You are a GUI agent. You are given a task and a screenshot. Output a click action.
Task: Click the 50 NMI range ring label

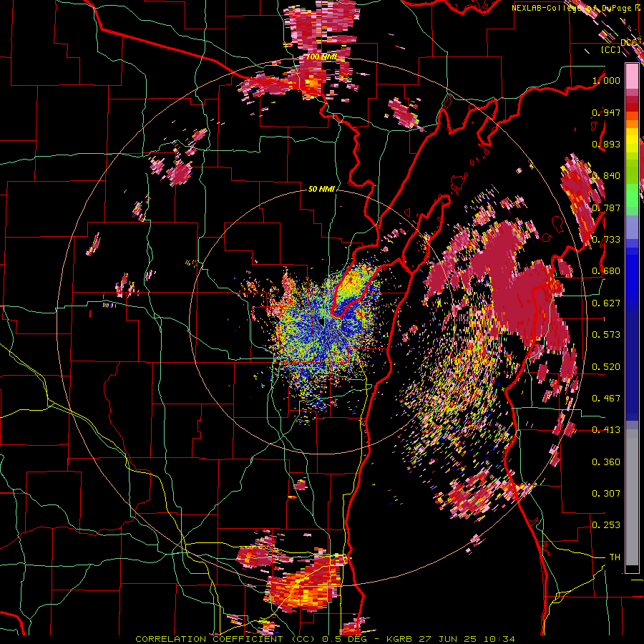click(321, 190)
